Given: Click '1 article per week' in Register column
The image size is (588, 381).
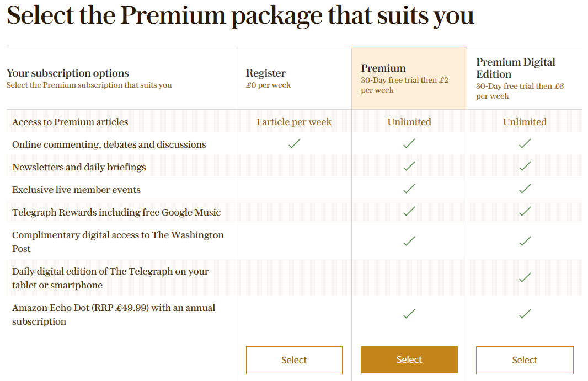Looking at the screenshot, I should click(294, 122).
